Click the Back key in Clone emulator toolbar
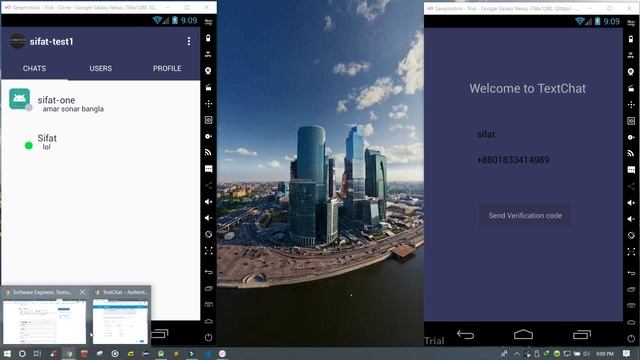 pyautogui.click(x=208, y=272)
